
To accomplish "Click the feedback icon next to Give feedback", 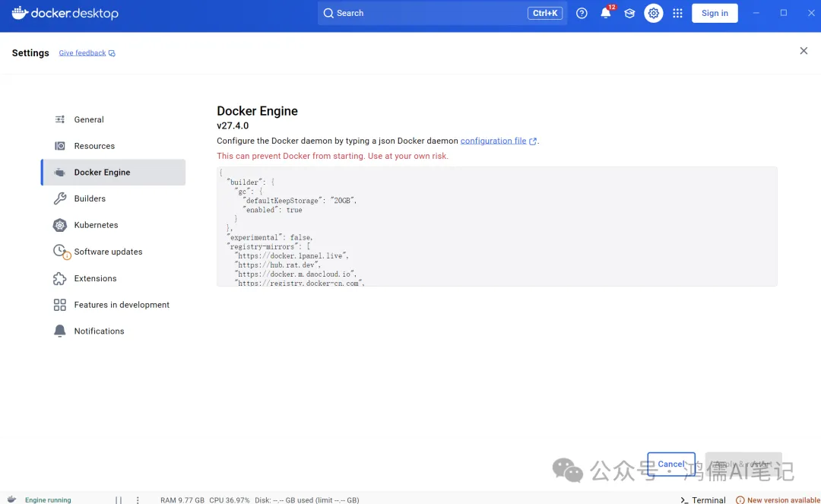I will pos(112,53).
